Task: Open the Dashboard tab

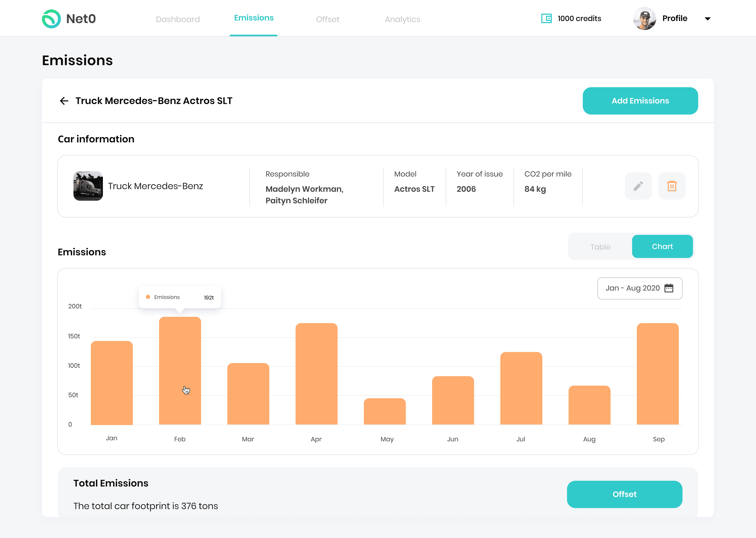Action: (178, 19)
